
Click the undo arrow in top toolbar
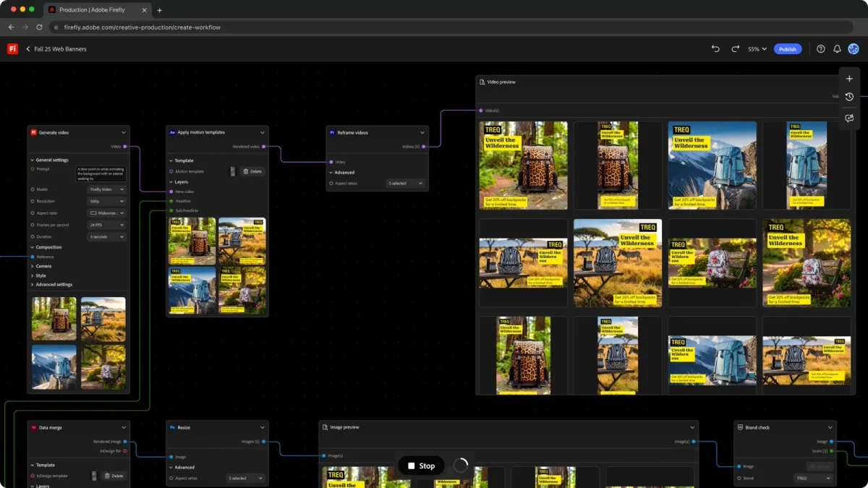[x=715, y=49]
